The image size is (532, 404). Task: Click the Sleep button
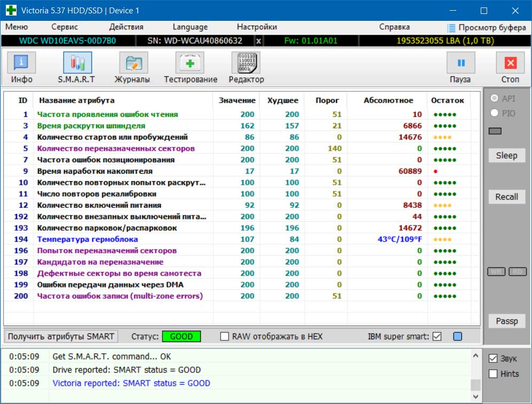(506, 156)
